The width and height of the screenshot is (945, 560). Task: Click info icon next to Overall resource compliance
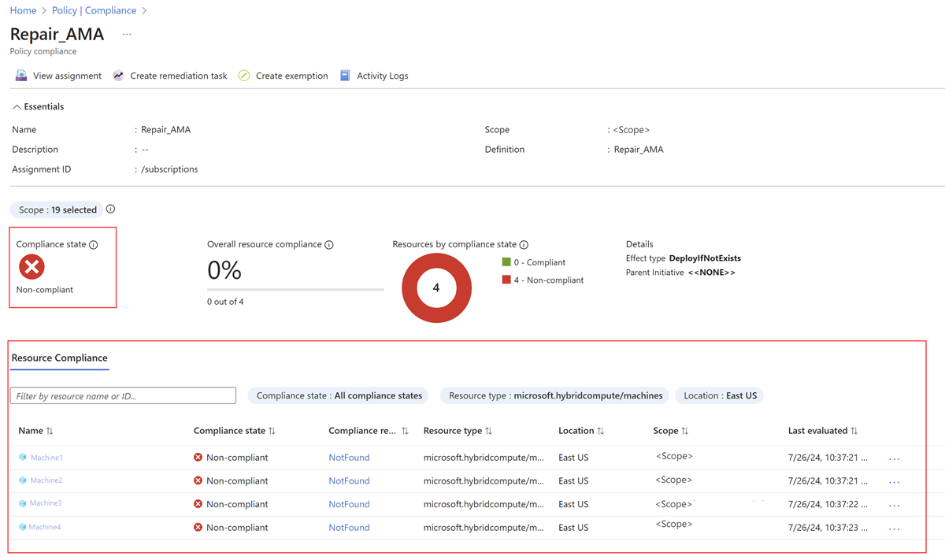(x=329, y=245)
